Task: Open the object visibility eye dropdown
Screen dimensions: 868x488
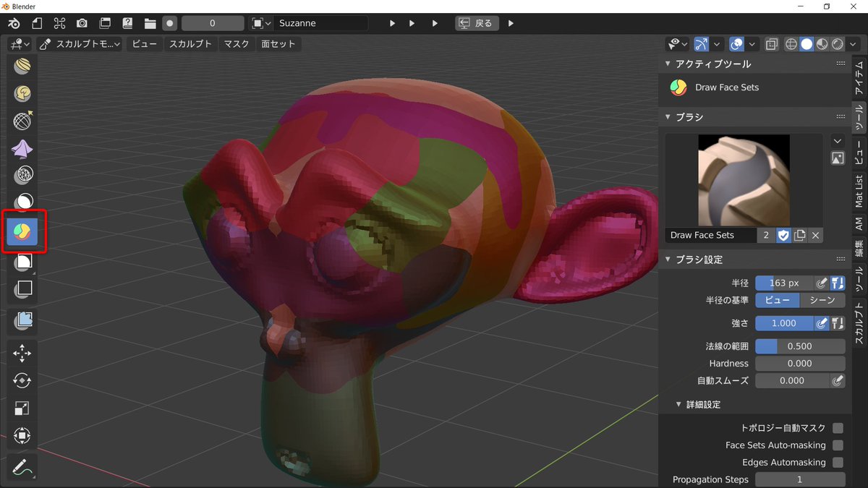Action: pos(678,44)
